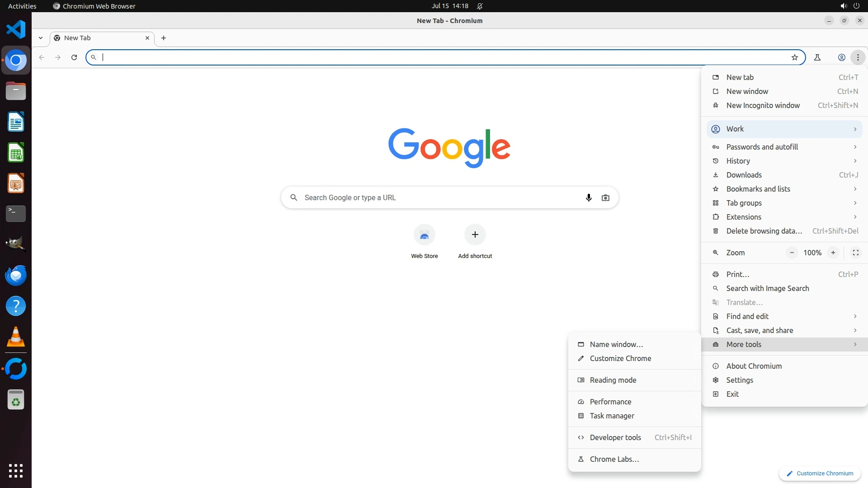Open Thunderbird from the Ubuntu dock
The image size is (868, 488).
(16, 275)
